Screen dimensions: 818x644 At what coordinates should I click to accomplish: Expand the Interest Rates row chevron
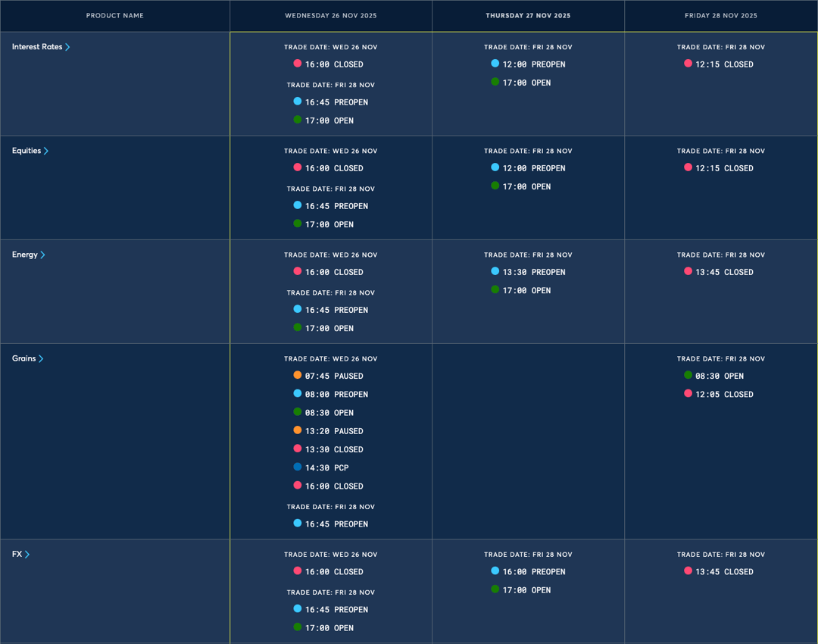pos(68,46)
